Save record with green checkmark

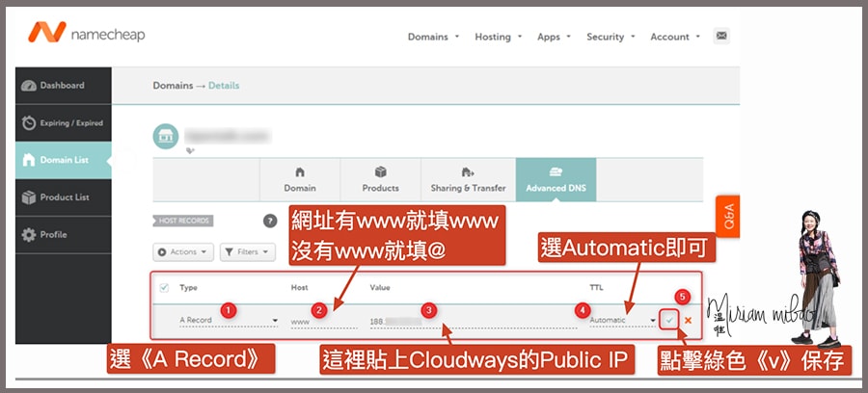(670, 320)
